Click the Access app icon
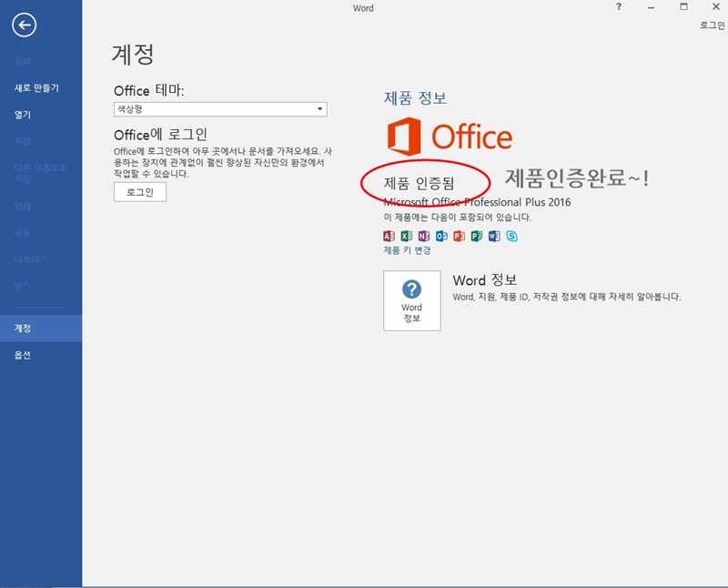This screenshot has height=588, width=728. point(389,236)
